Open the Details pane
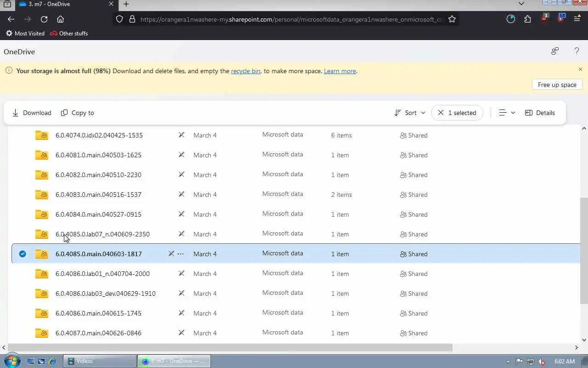This screenshot has width=588, height=368. [540, 113]
